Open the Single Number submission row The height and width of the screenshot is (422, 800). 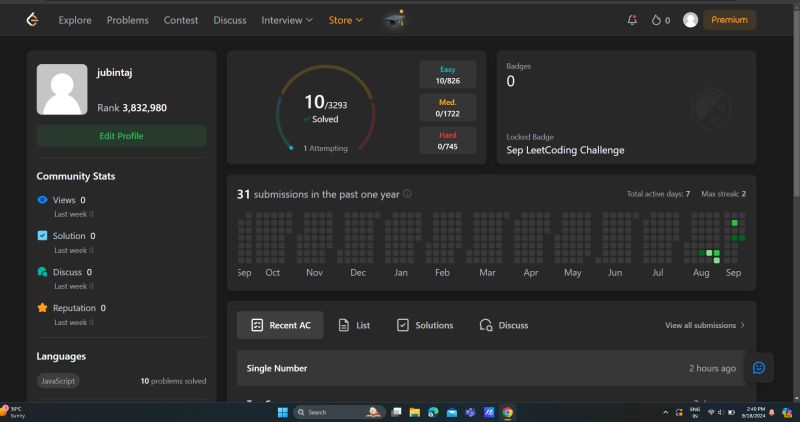(491, 368)
